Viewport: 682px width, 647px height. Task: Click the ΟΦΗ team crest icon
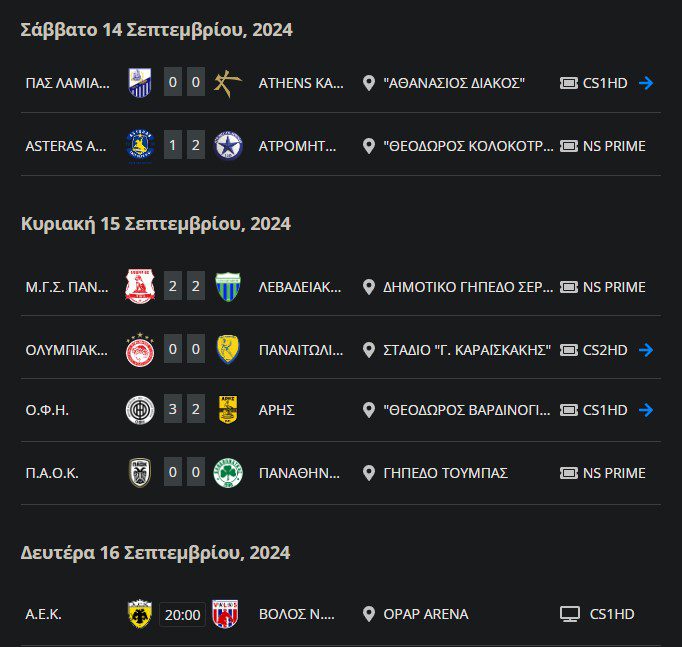tap(139, 410)
